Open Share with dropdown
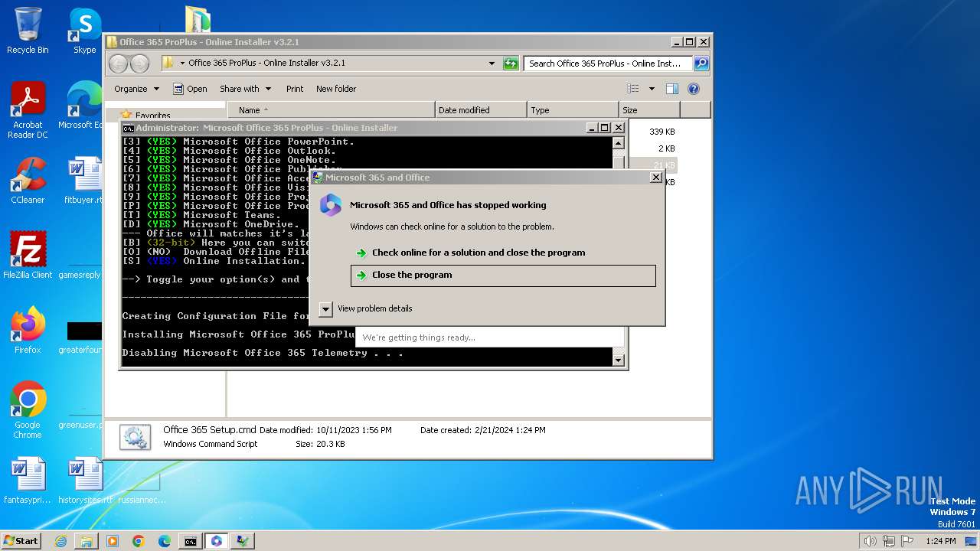Screen dimensions: 980x551 (x=244, y=89)
